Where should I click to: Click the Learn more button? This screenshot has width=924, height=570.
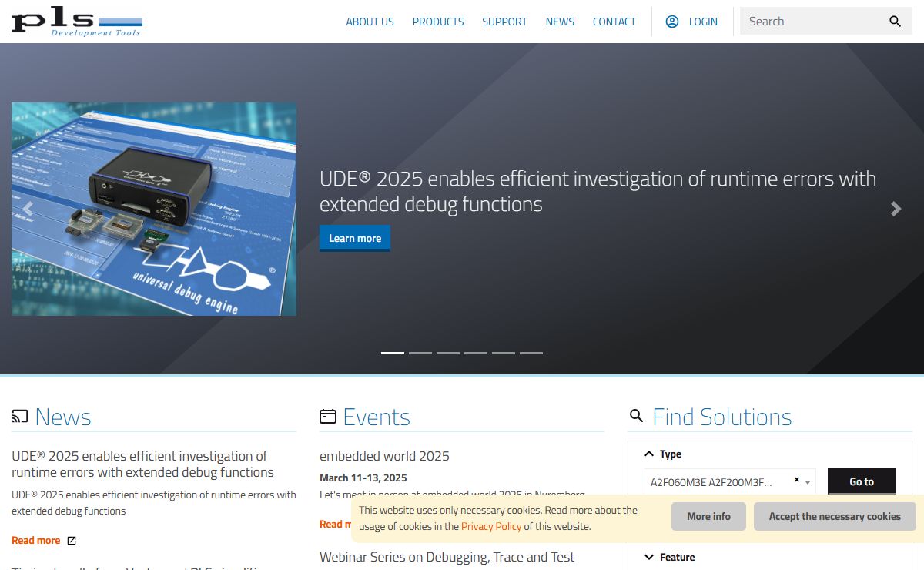[355, 238]
